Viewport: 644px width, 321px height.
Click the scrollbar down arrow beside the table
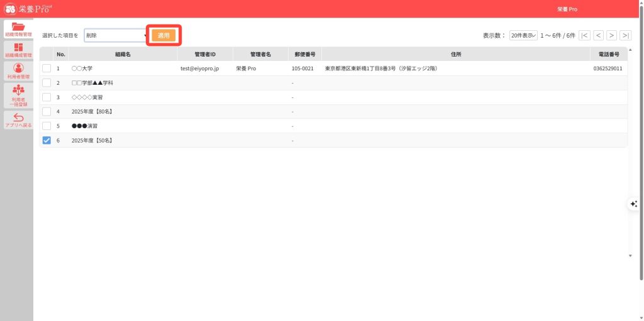(631, 256)
